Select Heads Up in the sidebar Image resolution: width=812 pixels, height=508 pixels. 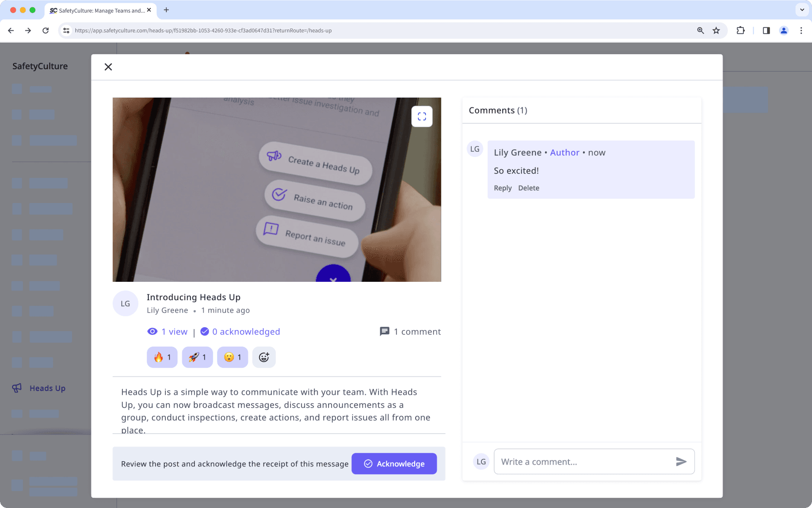coord(47,388)
